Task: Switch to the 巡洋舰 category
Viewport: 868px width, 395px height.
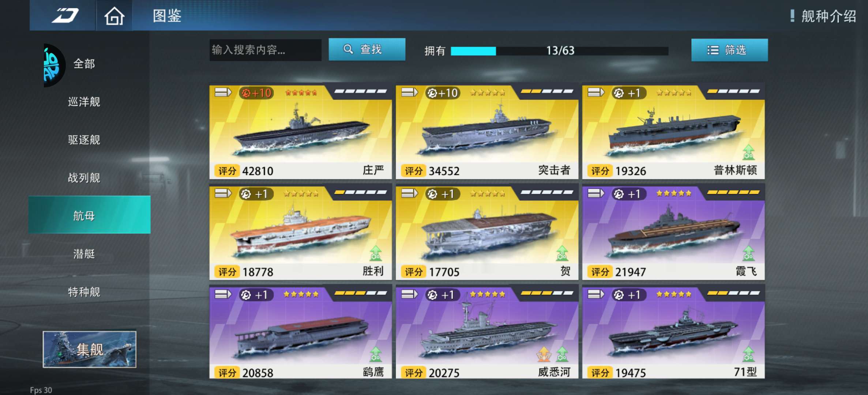Action: (84, 102)
